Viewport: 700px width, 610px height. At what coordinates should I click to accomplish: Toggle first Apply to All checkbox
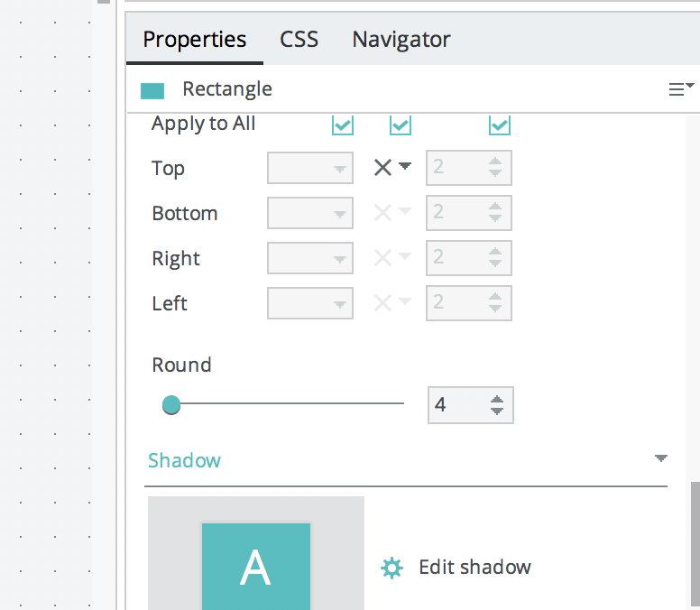tap(343, 125)
